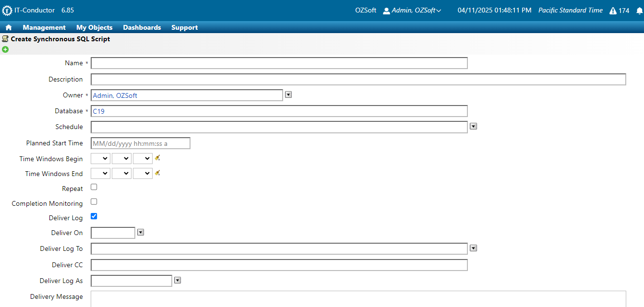Clear Time Windows End with broom icon
Screen dimensions: 644x307
[x=157, y=173]
